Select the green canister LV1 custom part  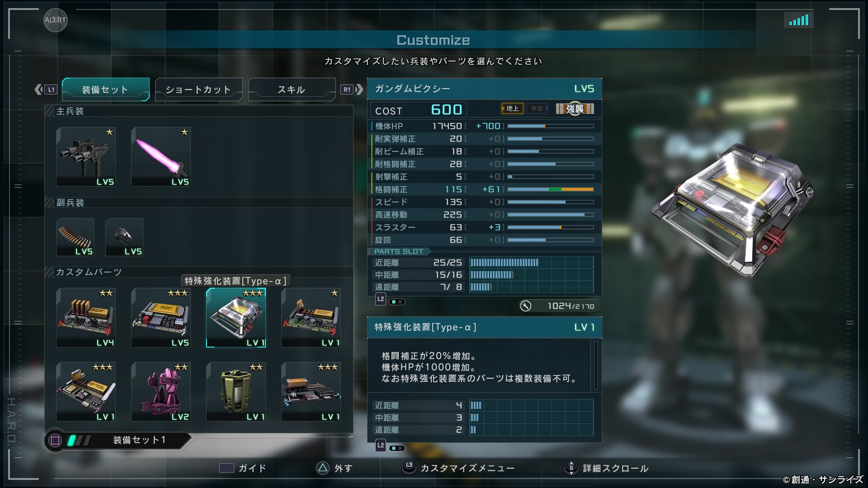(236, 392)
